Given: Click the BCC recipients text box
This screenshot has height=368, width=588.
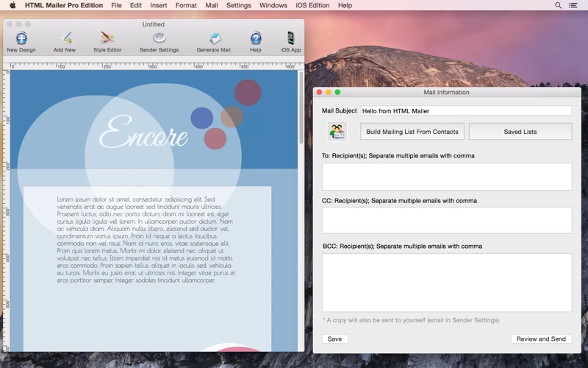Looking at the screenshot, I should point(447,283).
